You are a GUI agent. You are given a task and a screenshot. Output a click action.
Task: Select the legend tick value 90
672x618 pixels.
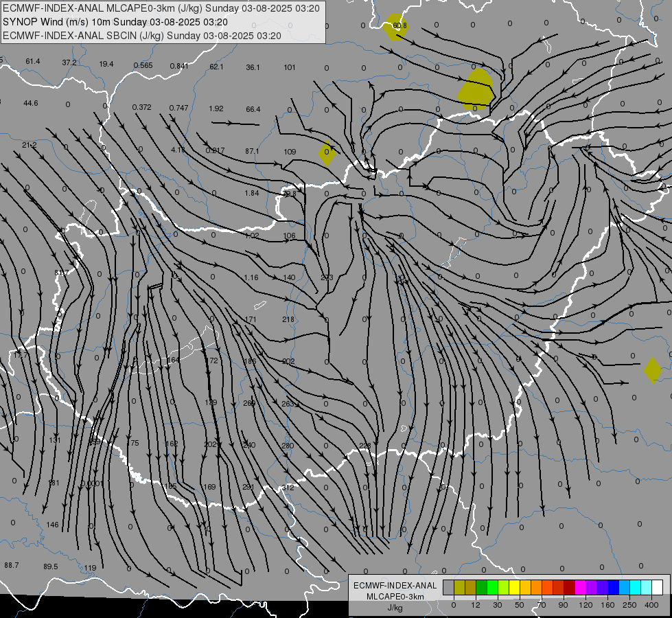coord(563,605)
